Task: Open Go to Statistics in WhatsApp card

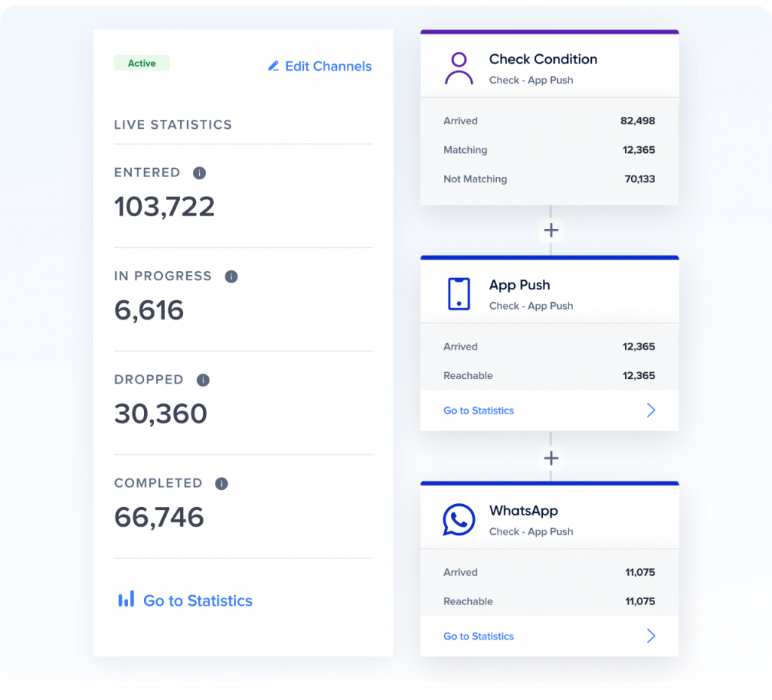Action: pos(478,636)
